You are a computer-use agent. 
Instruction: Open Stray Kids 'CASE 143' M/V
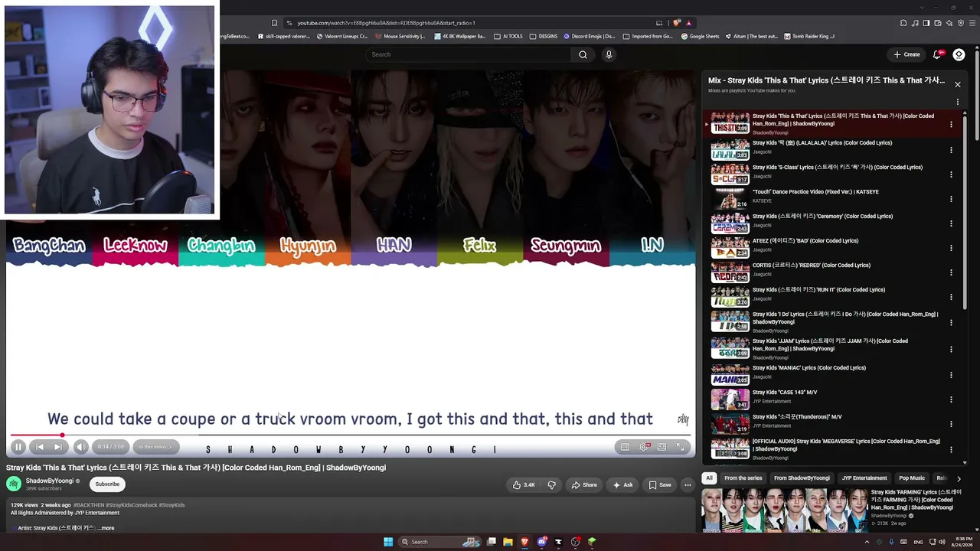coord(785,392)
